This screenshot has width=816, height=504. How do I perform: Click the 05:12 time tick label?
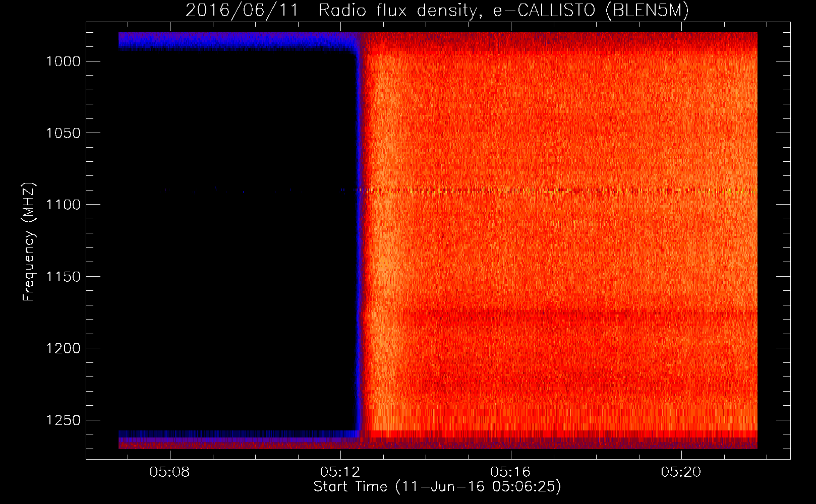[340, 472]
